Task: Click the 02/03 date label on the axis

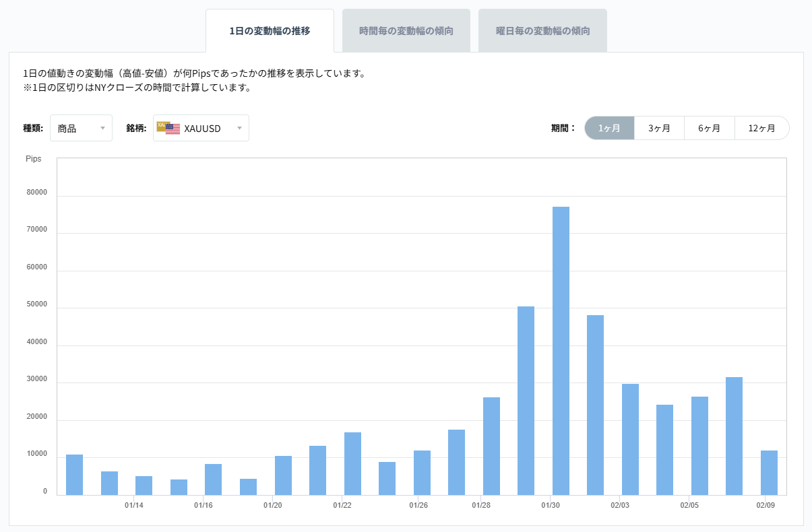Action: pos(620,504)
